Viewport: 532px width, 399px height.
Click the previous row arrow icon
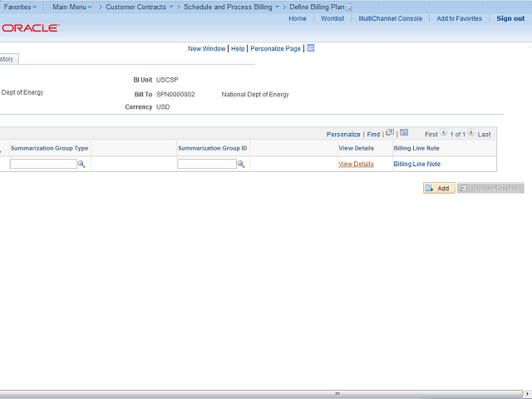click(x=443, y=133)
